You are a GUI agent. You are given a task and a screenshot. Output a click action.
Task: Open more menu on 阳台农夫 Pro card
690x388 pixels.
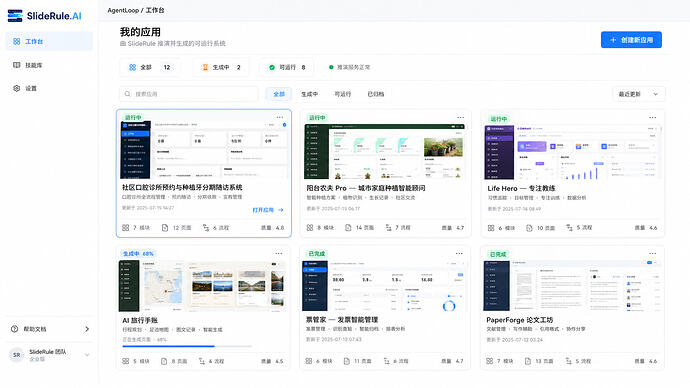(460, 117)
